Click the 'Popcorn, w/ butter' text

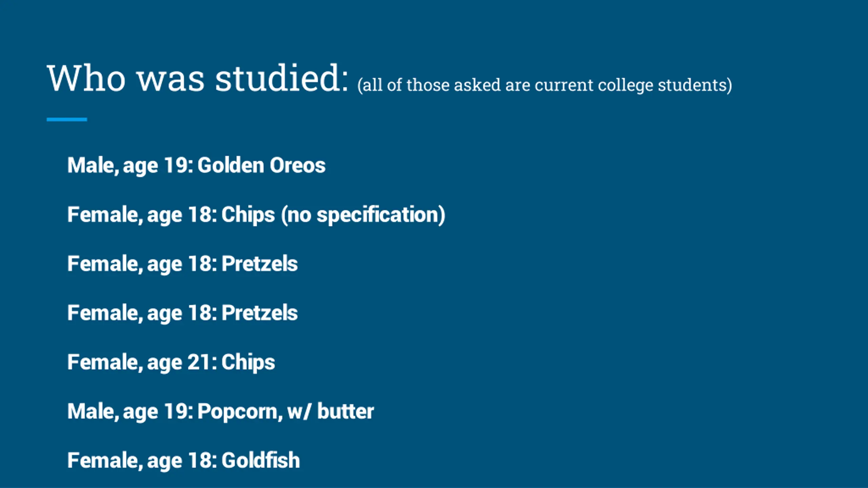click(x=285, y=411)
